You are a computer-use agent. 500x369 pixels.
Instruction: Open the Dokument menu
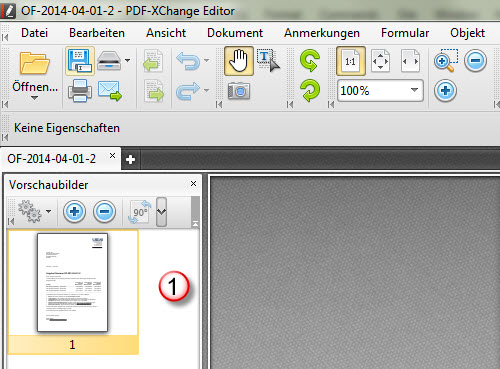click(235, 33)
